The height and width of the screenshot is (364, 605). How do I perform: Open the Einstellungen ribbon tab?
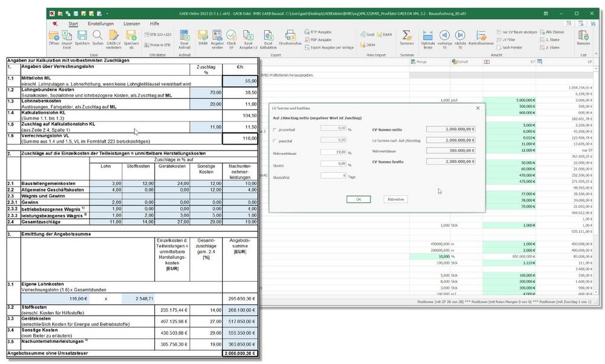click(x=100, y=24)
